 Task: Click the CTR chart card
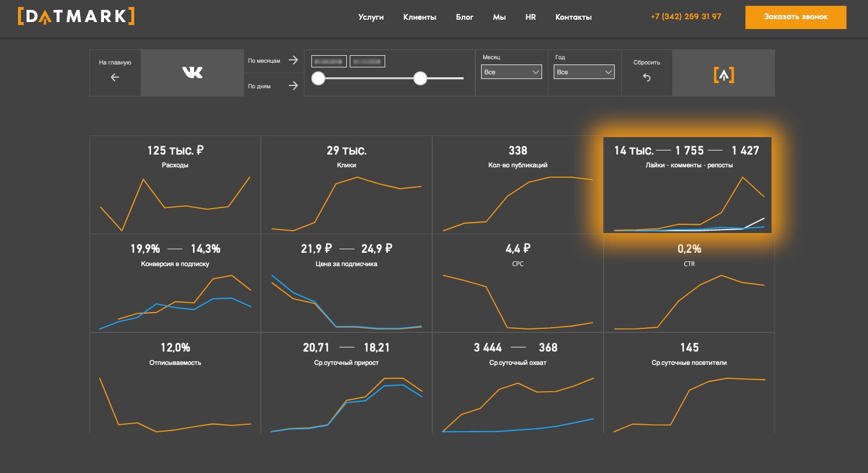(x=689, y=284)
